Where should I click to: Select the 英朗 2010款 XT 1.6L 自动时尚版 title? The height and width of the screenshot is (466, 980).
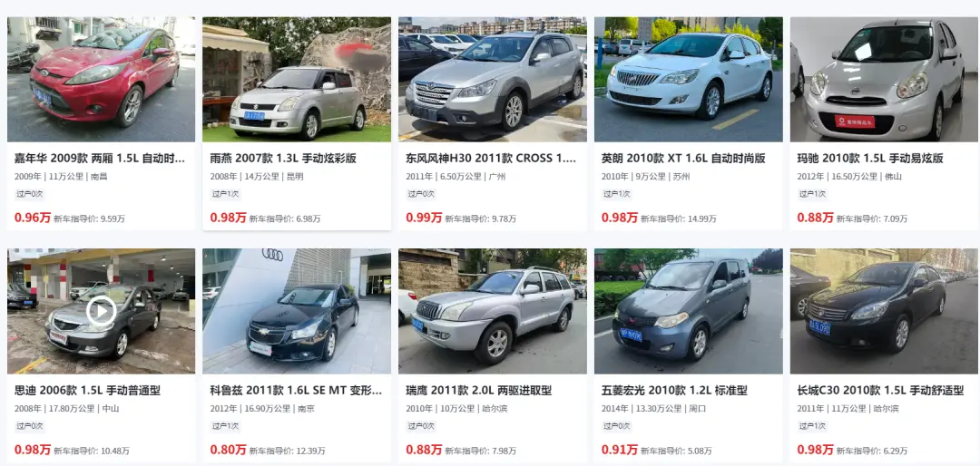coord(683,159)
